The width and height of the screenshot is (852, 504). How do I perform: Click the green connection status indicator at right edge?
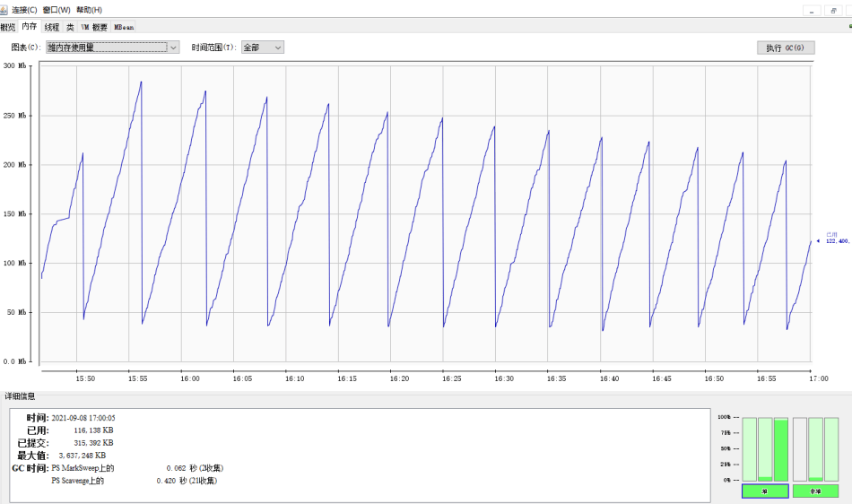850,26
